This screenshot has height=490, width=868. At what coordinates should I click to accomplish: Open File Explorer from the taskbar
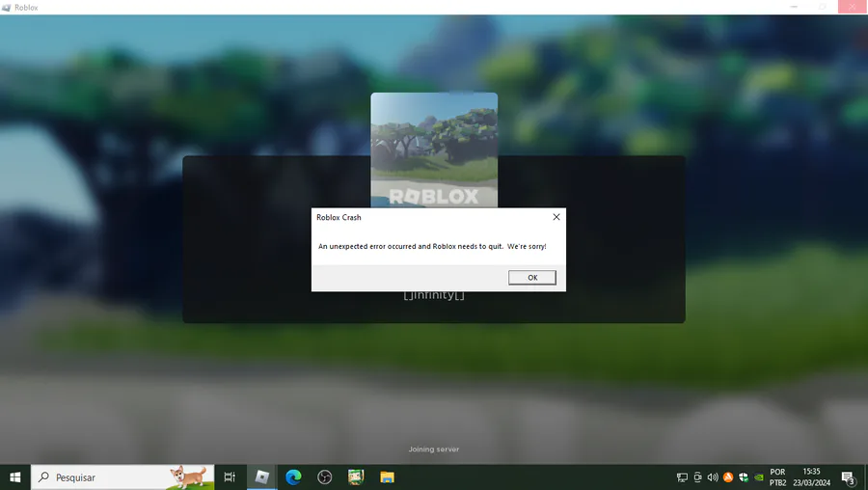tap(387, 477)
